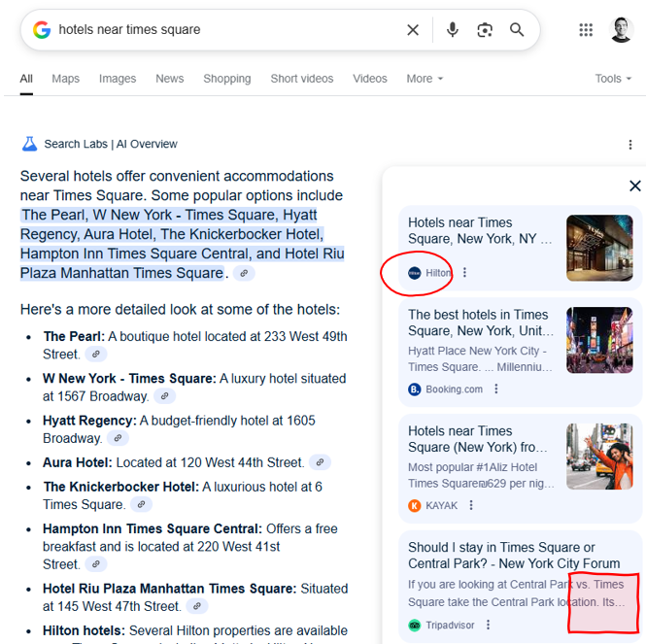Switch to the Maps tab
The image size is (646, 644).
pyautogui.click(x=65, y=79)
